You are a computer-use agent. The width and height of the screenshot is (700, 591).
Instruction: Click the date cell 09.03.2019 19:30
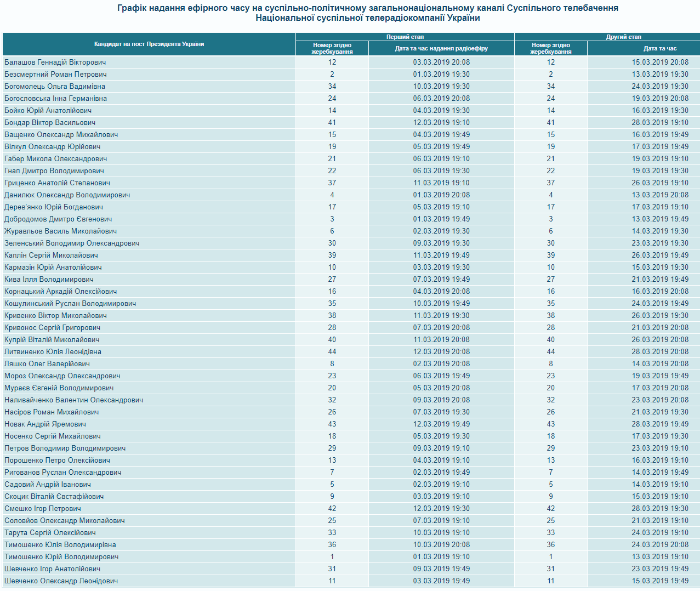pos(441,243)
